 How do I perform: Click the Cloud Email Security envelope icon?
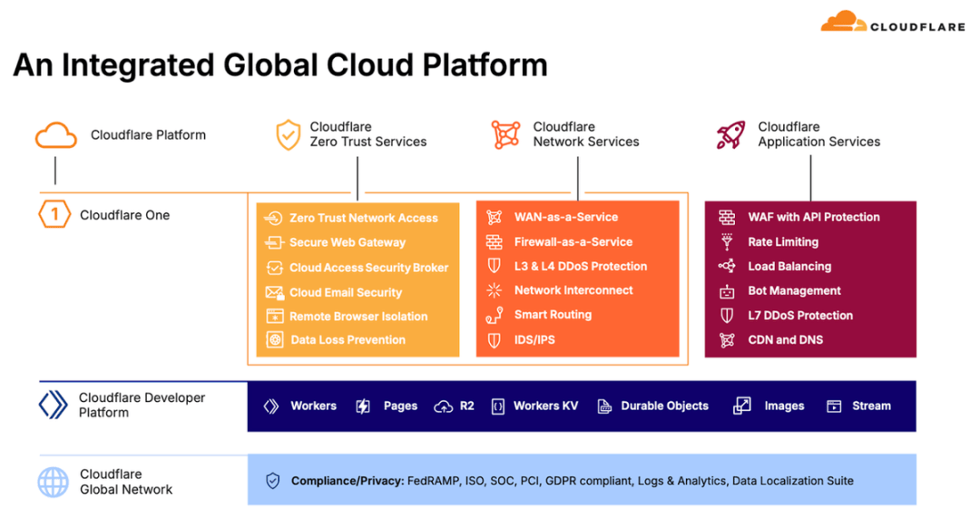(274, 293)
